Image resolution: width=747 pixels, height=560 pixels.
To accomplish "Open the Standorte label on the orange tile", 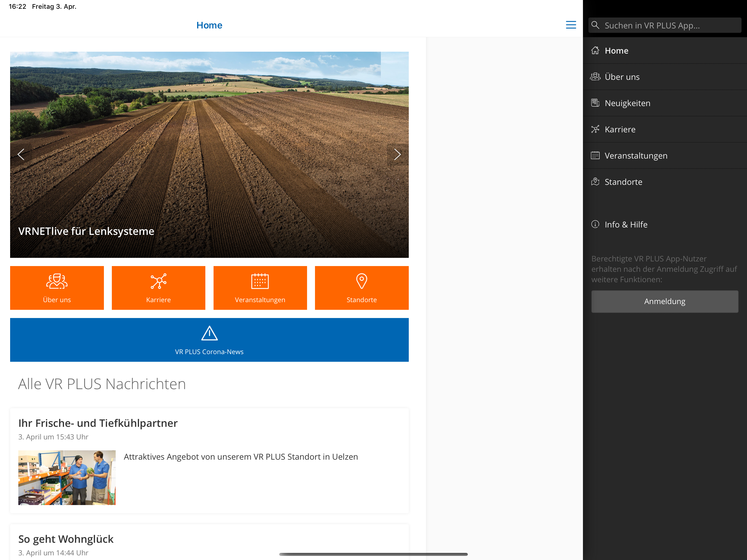I will tap(362, 300).
